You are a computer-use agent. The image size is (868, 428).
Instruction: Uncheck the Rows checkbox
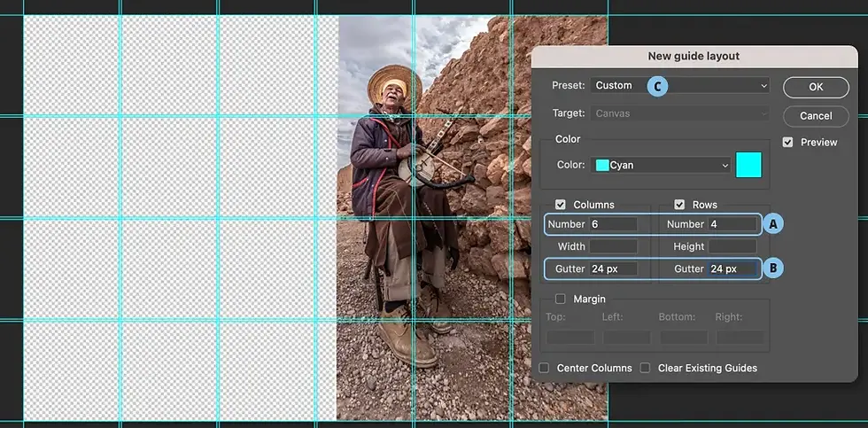(679, 205)
